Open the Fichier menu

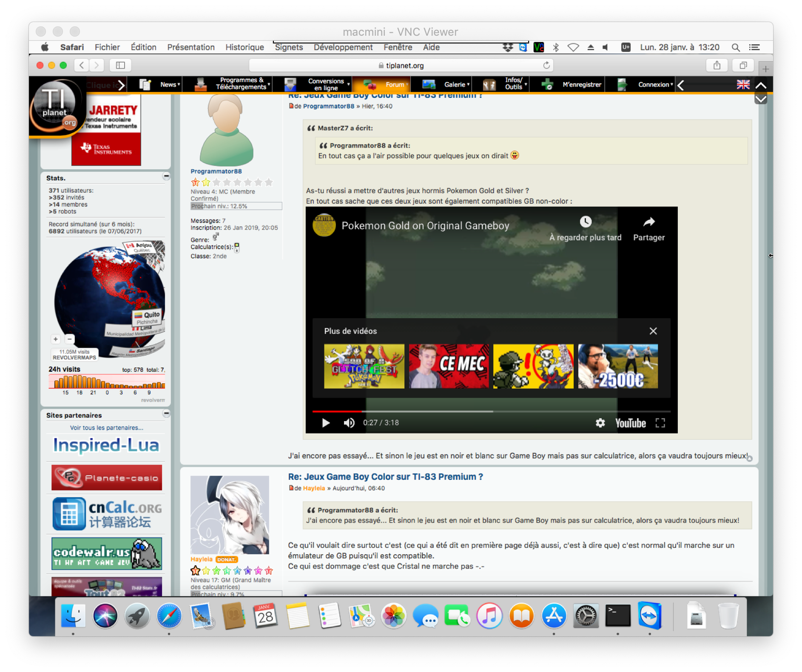tap(107, 47)
